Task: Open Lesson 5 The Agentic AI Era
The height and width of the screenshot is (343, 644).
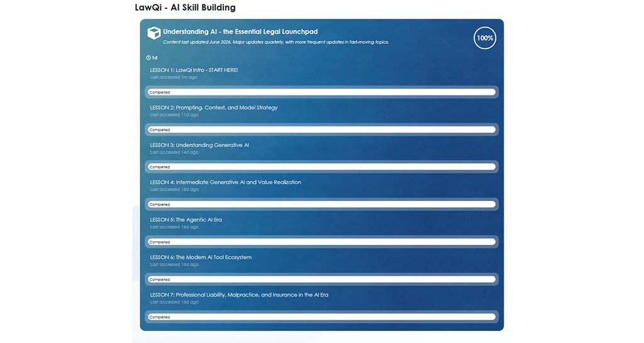Action: (x=186, y=220)
